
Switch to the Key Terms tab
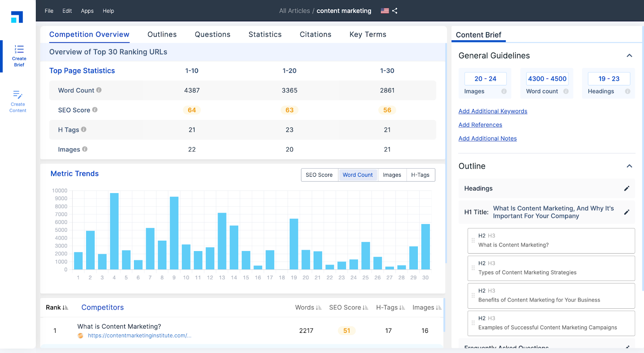tap(367, 35)
